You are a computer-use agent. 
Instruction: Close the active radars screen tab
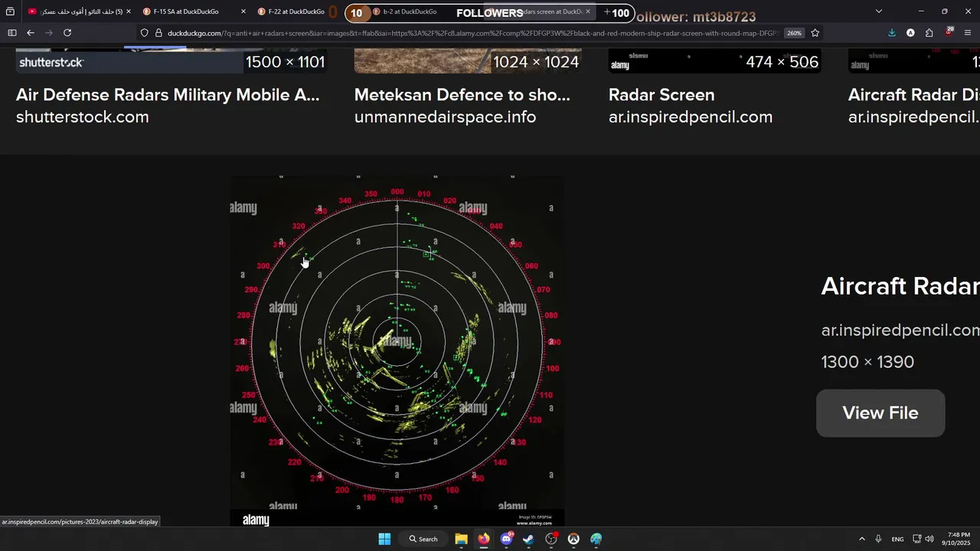pos(588,11)
